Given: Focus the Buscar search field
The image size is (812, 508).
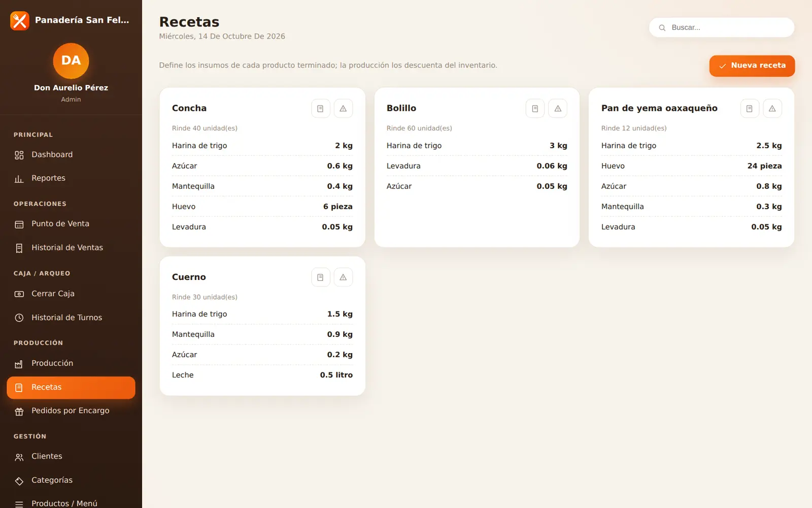Looking at the screenshot, I should coord(722,27).
